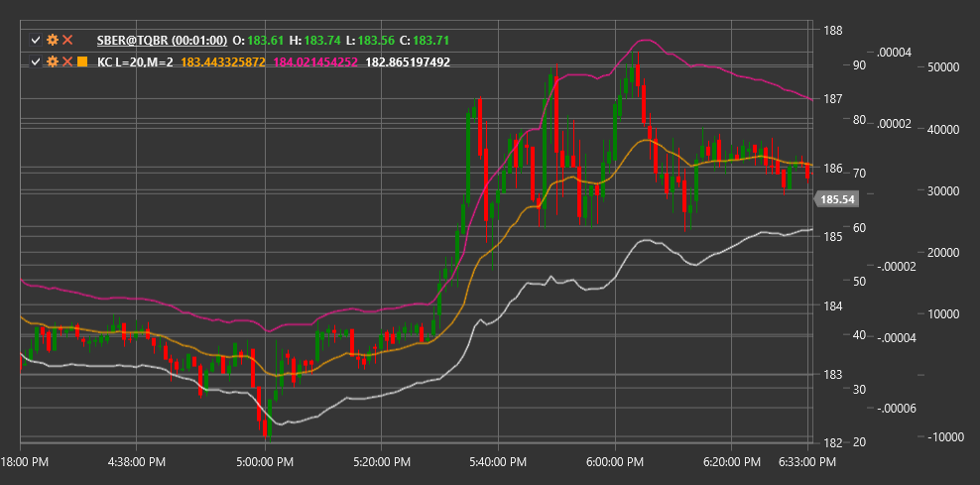Click the open value 183.61

265,41
